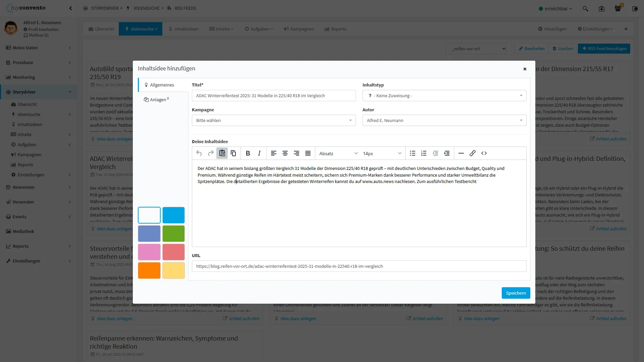Apply numbered list formatting
The width and height of the screenshot is (644, 362).
pyautogui.click(x=424, y=153)
